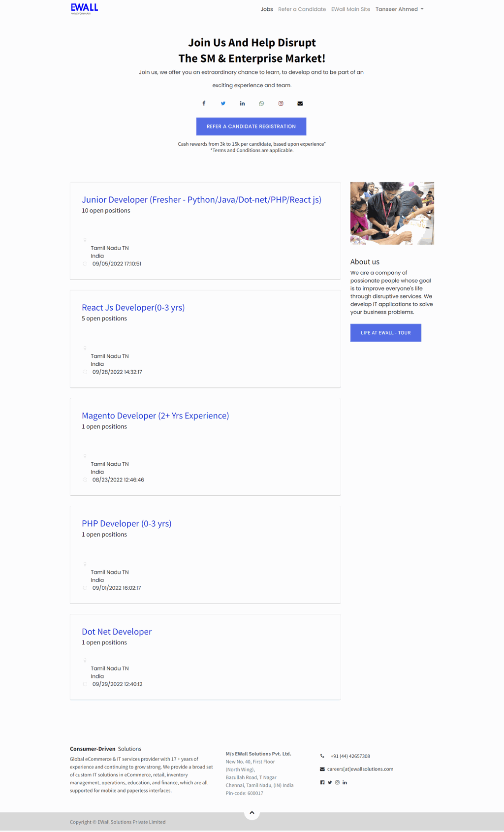Open the Jobs menu item
504x832 pixels.
(267, 9)
